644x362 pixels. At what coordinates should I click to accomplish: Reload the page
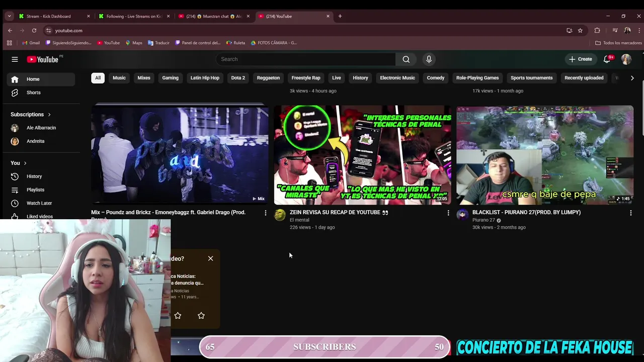click(34, 31)
